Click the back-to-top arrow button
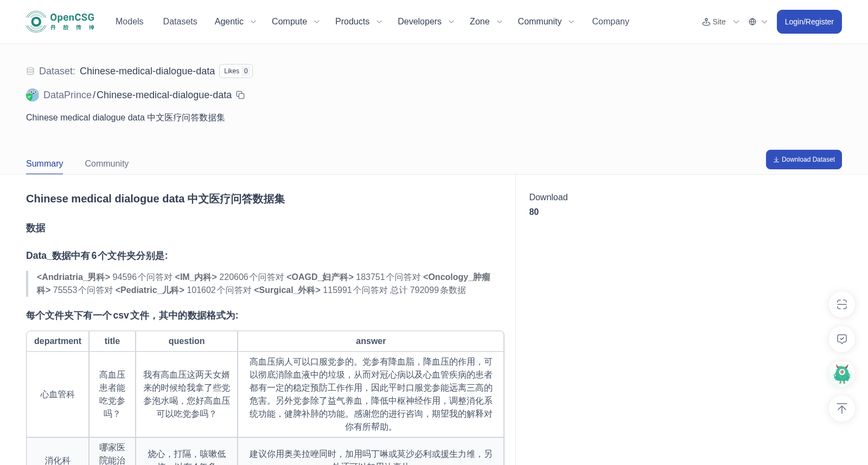868x465 pixels. (842, 409)
